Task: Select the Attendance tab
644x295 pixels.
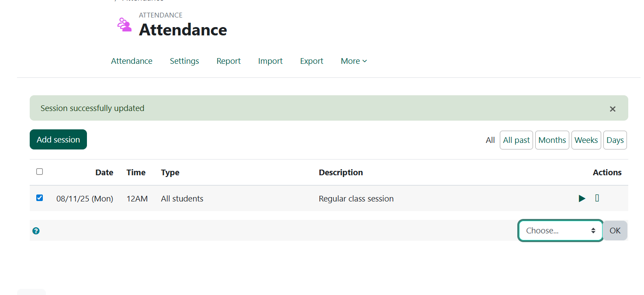Action: click(x=132, y=61)
